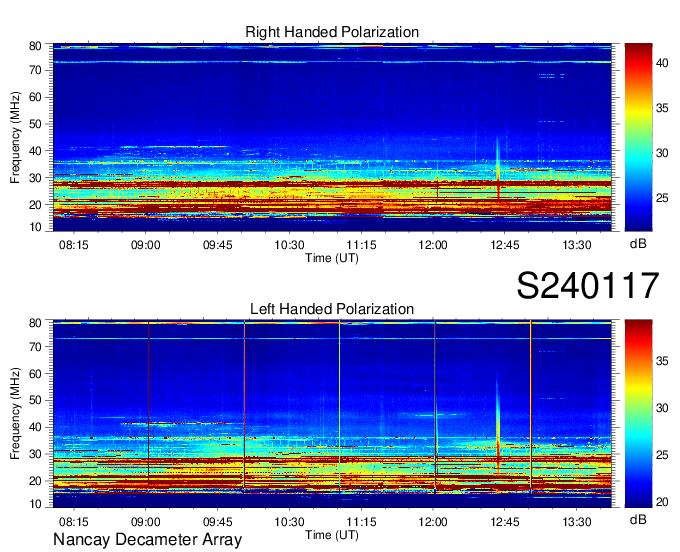Click 10 on the Right Handed frequency axis

36,227
